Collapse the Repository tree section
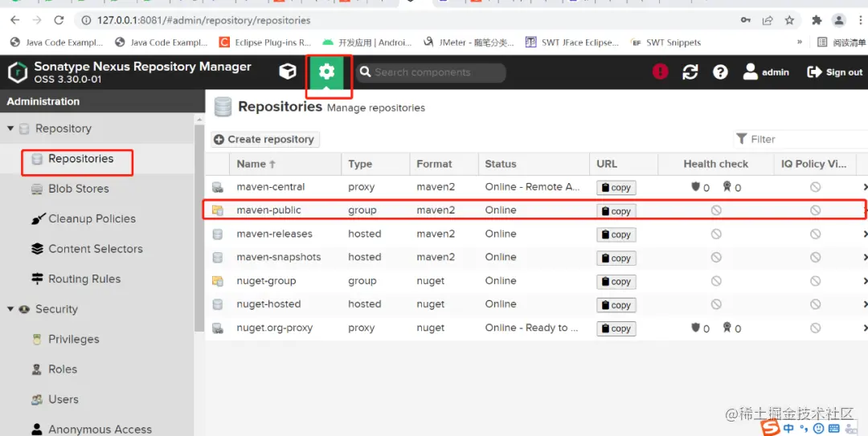Viewport: 868px width, 436px height. coord(10,128)
